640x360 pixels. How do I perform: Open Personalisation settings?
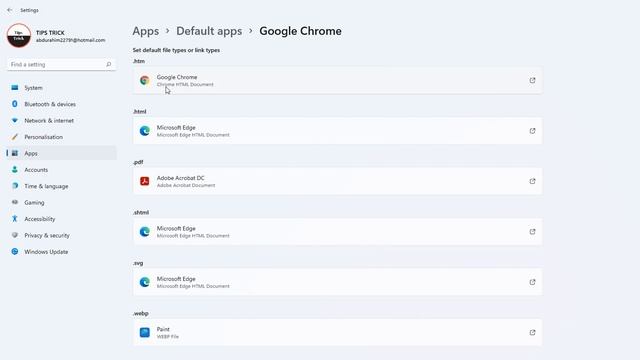(62, 137)
